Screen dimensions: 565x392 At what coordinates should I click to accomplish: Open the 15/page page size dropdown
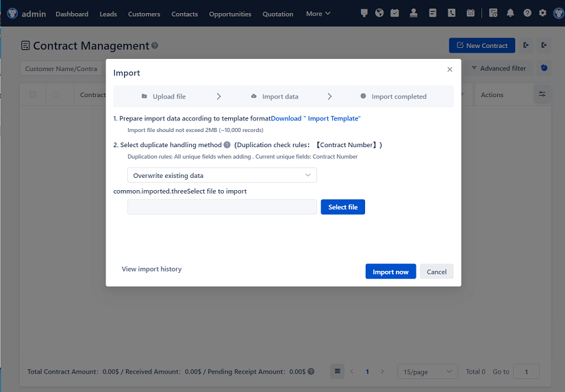(x=428, y=371)
